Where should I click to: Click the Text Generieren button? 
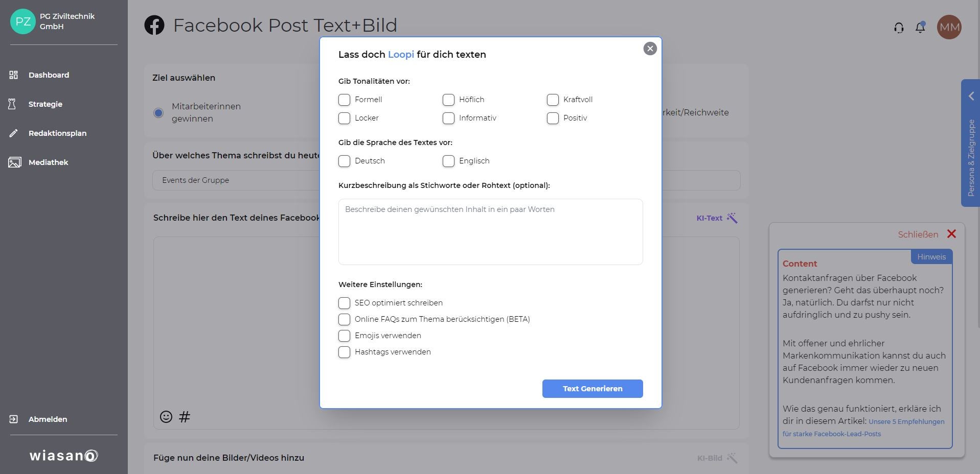pos(592,389)
